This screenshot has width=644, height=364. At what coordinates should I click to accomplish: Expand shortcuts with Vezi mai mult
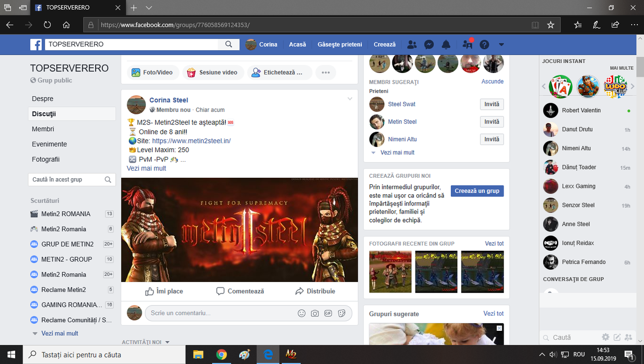click(x=60, y=333)
